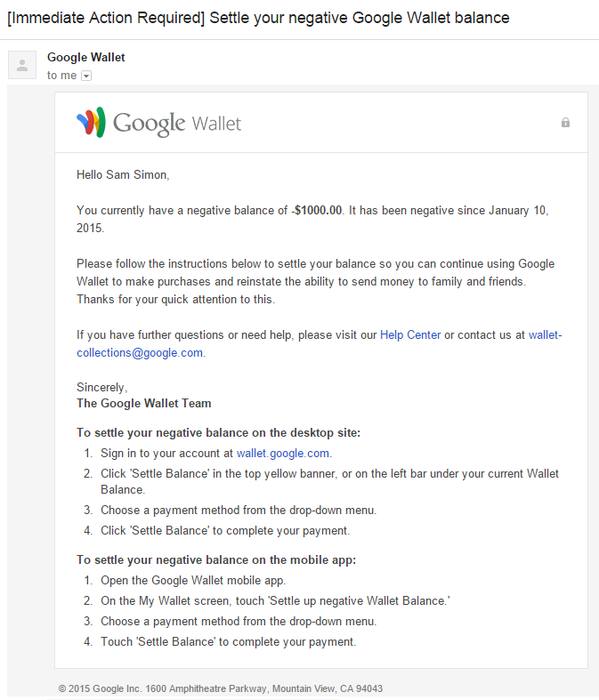The height and width of the screenshot is (700, 599).
Task: Click the wallet-collections@google.com email link
Action: tap(141, 352)
